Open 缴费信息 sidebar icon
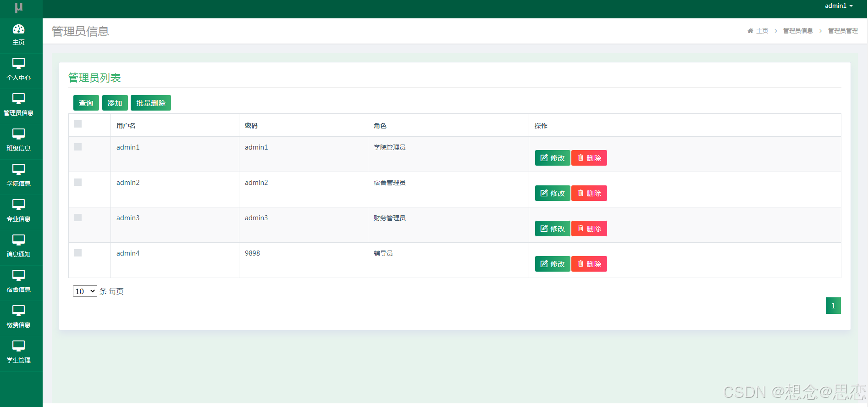The width and height of the screenshot is (868, 407). coord(18,311)
